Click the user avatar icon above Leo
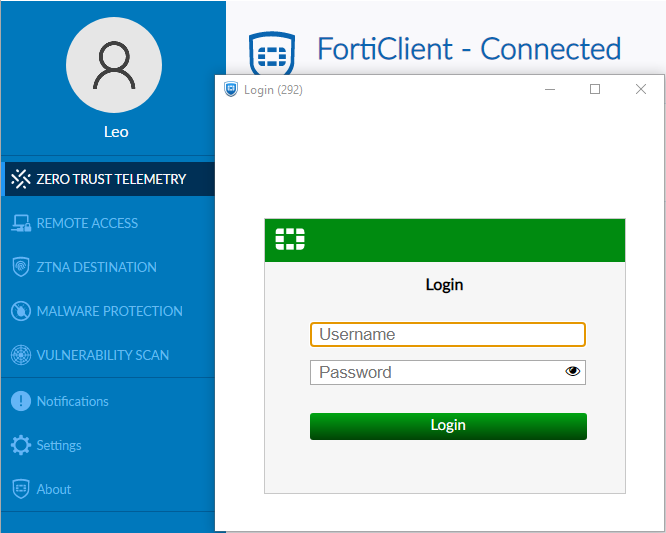The height and width of the screenshot is (533, 666). [114, 65]
